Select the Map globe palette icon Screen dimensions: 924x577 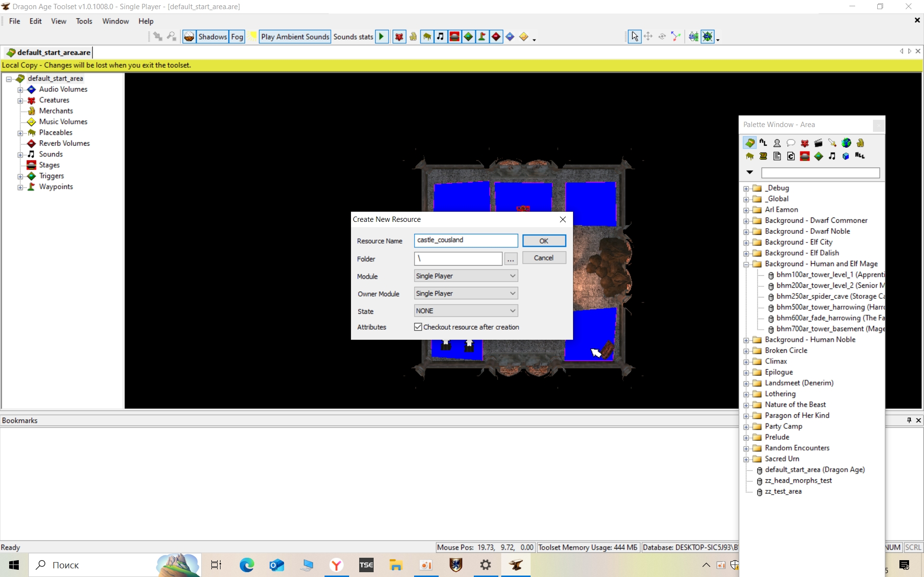pos(846,143)
